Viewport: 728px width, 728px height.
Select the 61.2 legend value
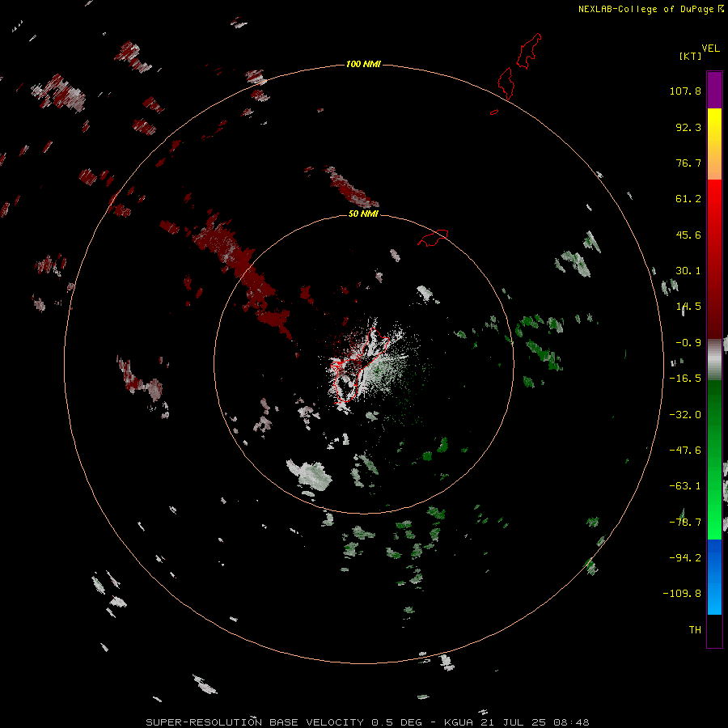click(x=688, y=199)
